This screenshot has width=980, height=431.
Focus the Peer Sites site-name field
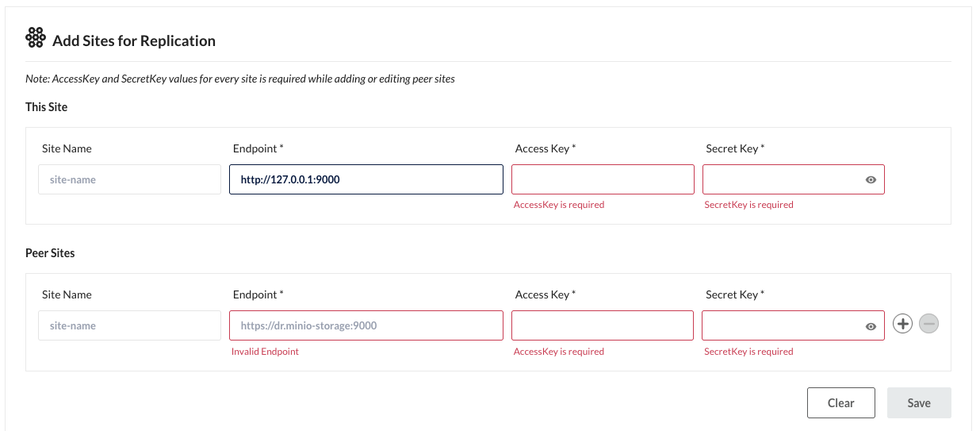129,325
